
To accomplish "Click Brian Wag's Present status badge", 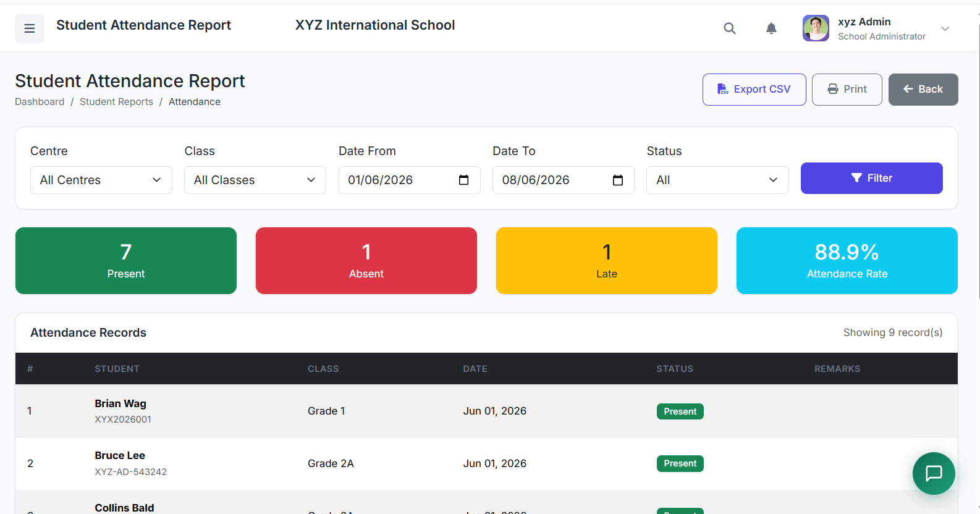I will [680, 411].
